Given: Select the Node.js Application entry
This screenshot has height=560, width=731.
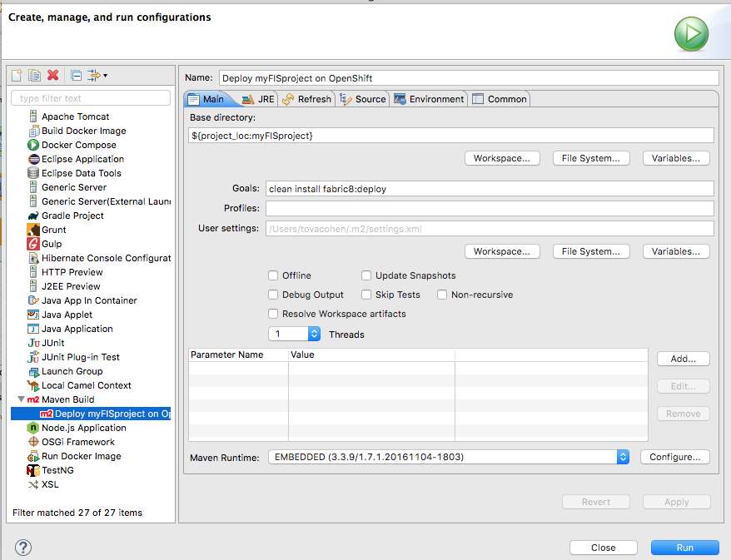Looking at the screenshot, I should click(83, 428).
